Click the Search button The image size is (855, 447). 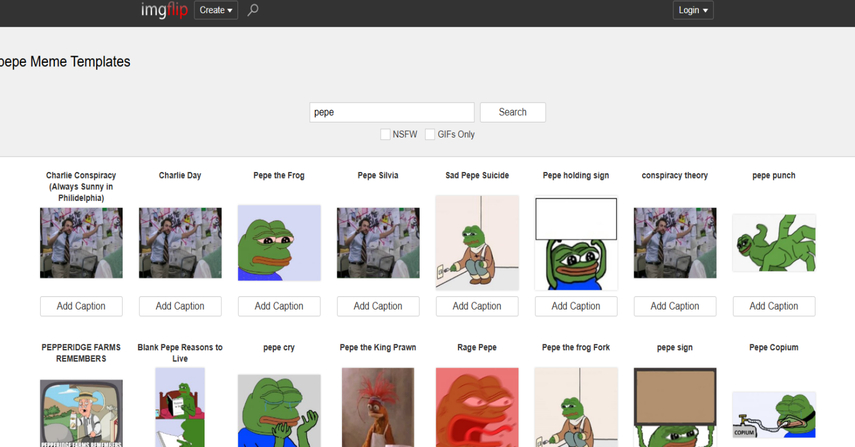pos(512,112)
